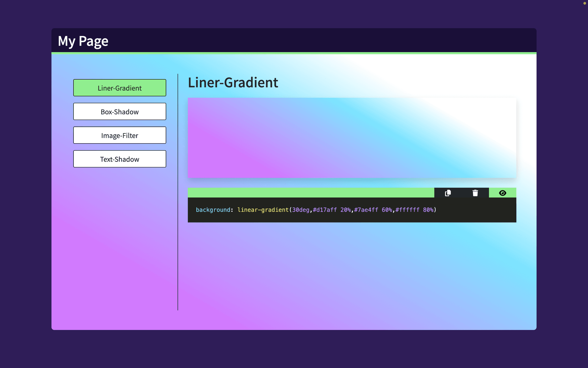This screenshot has height=368, width=588.
Task: Click the #ffffff color code
Action: click(x=407, y=210)
